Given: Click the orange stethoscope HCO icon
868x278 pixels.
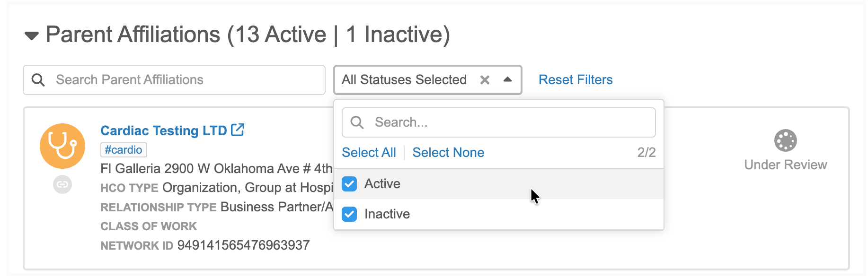Looking at the screenshot, I should [x=62, y=146].
